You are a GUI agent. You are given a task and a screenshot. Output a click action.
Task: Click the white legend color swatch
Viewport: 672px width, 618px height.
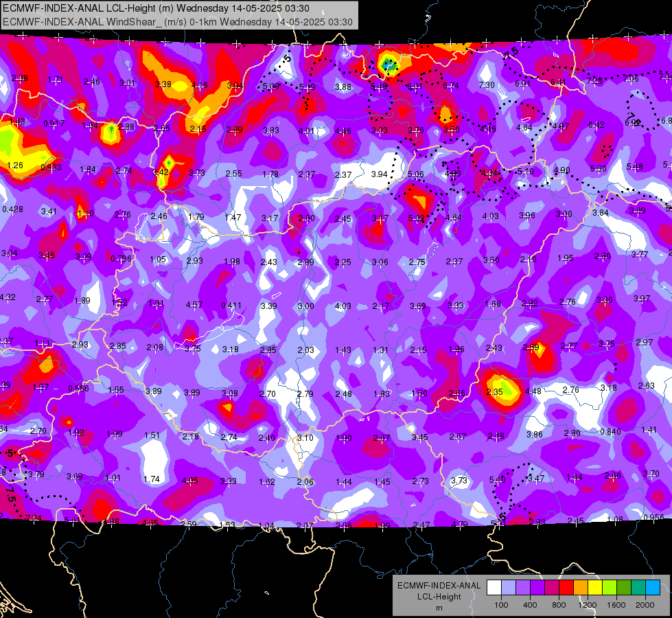click(494, 588)
